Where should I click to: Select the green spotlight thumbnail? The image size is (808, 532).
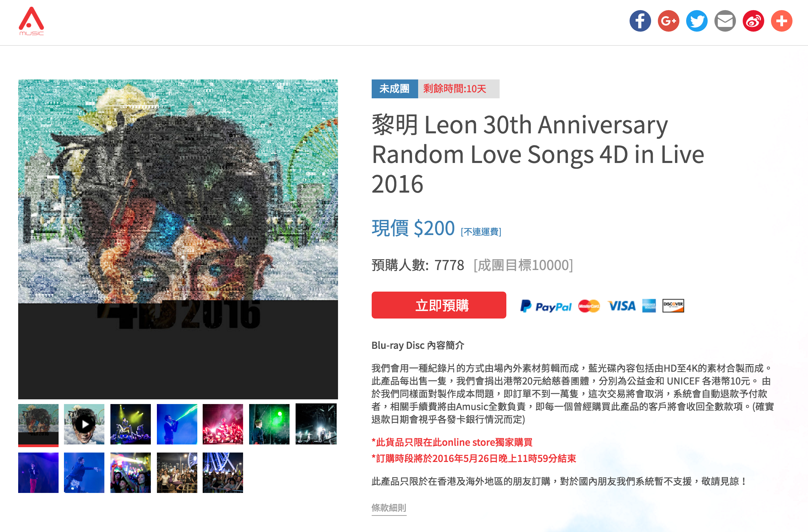pos(269,424)
